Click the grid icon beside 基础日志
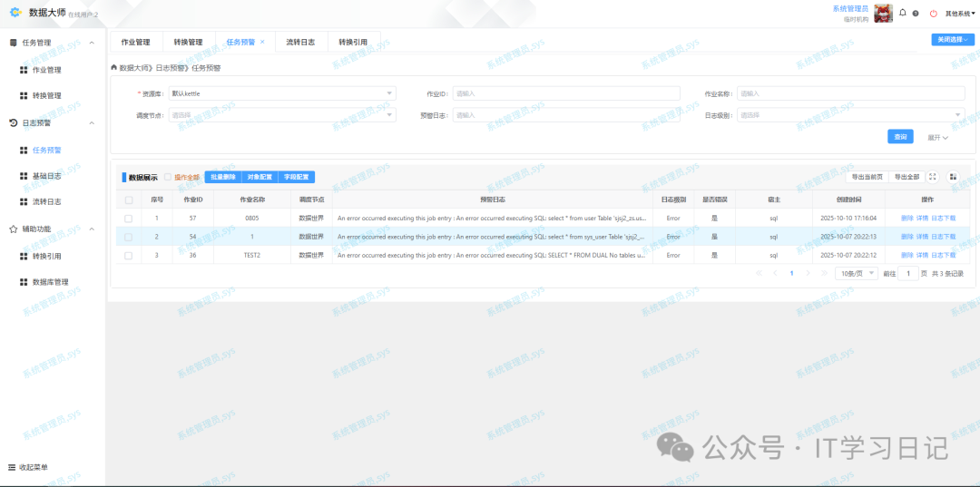The image size is (980, 487). [24, 176]
